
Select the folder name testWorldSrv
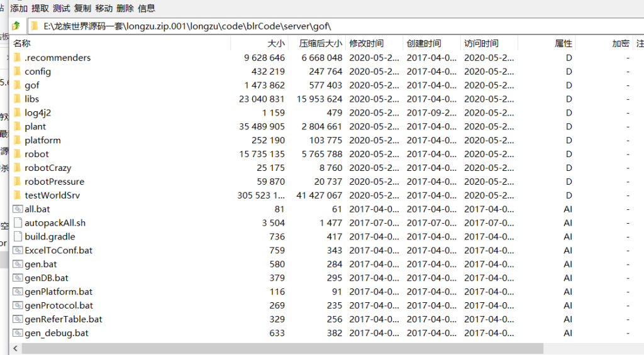[52, 195]
